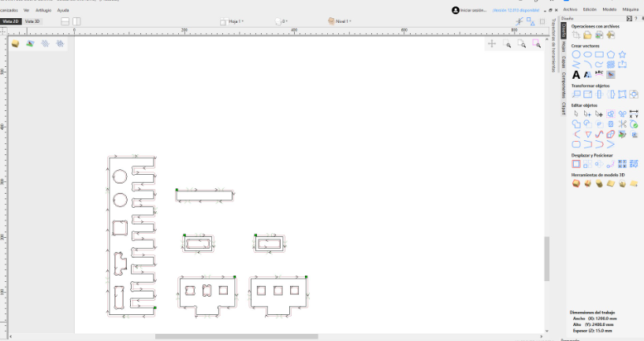Open the Máquina menu

[x=631, y=9]
